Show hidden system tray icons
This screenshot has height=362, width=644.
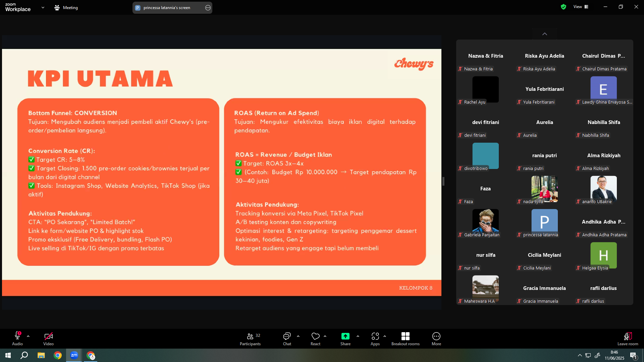click(580, 355)
